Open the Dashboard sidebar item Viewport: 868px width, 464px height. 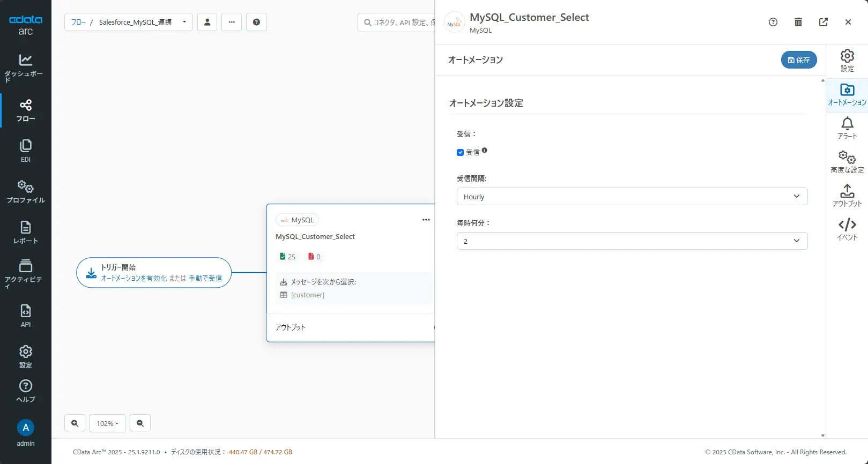tap(25, 68)
